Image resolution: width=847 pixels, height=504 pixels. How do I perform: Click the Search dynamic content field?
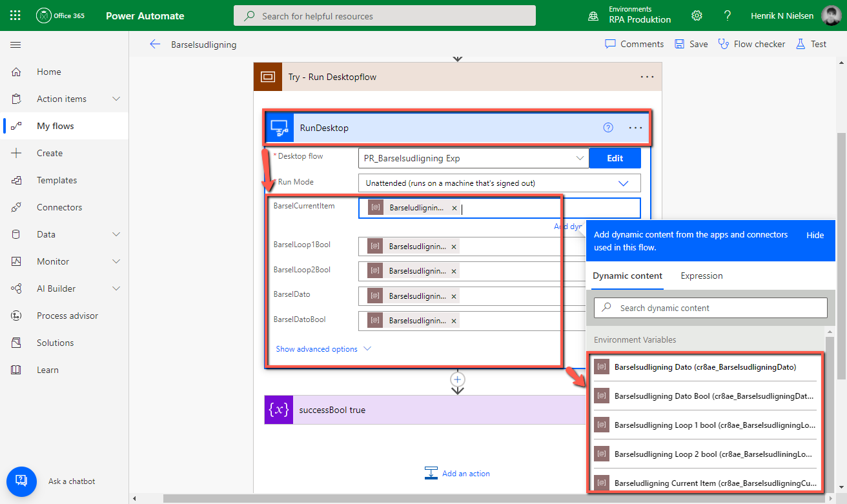coord(711,308)
